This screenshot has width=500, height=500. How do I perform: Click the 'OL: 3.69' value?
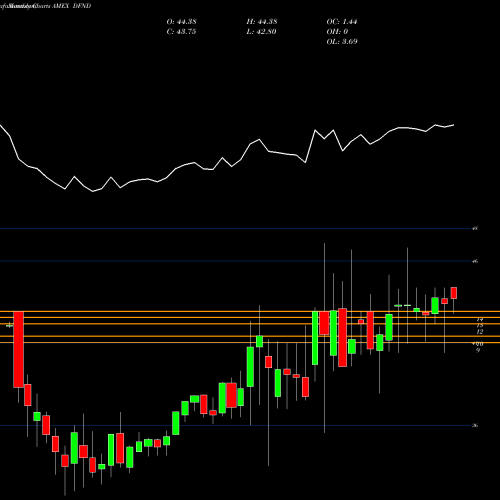point(342,42)
